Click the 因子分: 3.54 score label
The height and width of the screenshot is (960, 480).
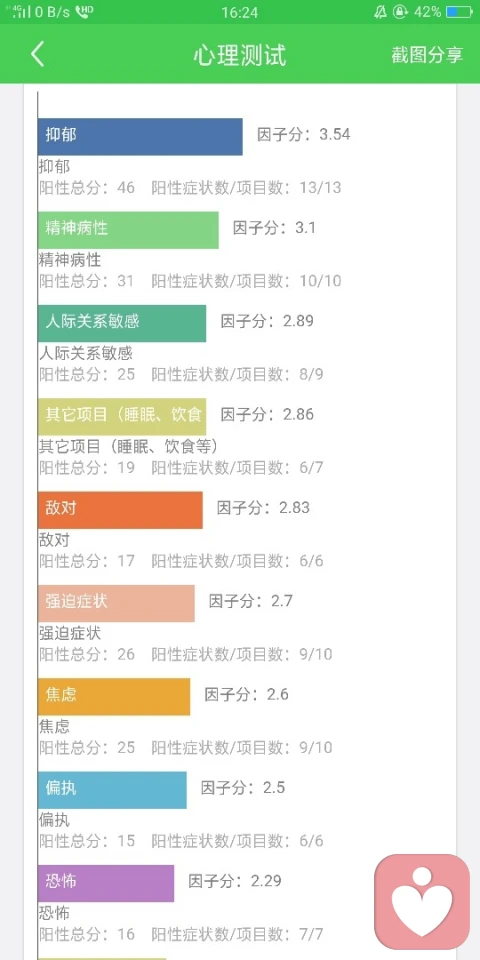[304, 135]
